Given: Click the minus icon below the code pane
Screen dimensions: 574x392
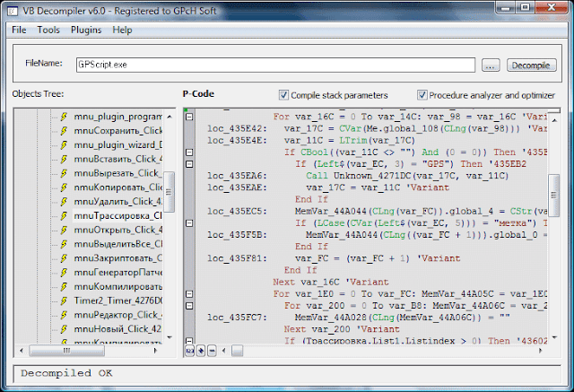Looking at the screenshot, I should (x=212, y=351).
